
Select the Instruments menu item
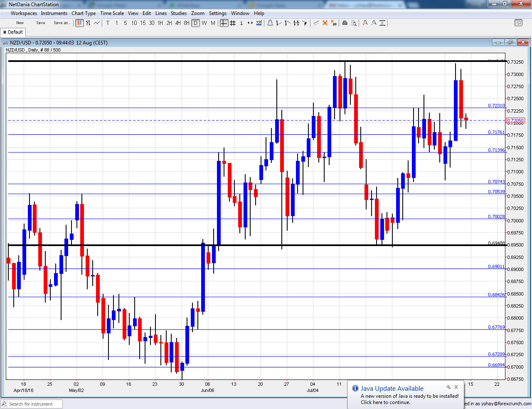point(54,13)
